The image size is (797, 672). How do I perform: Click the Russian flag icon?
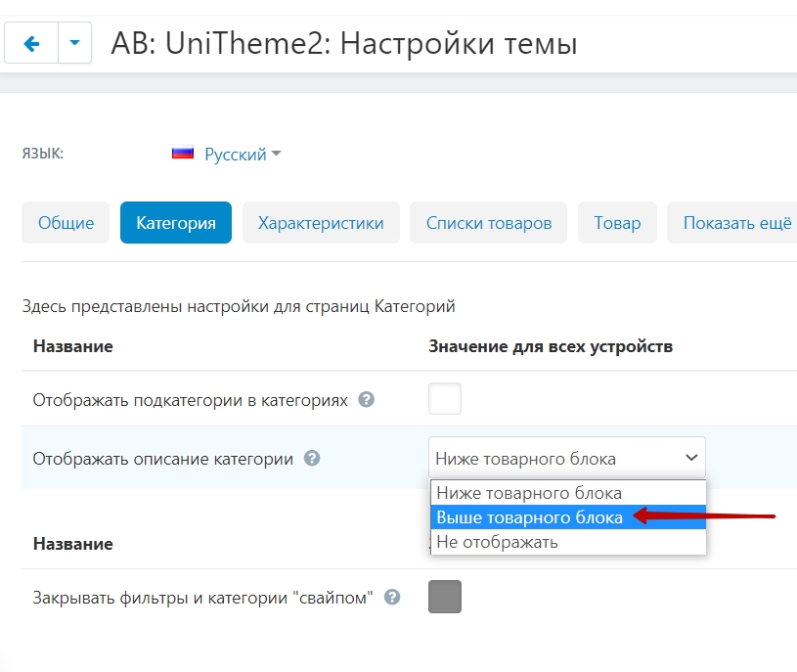pos(183,154)
